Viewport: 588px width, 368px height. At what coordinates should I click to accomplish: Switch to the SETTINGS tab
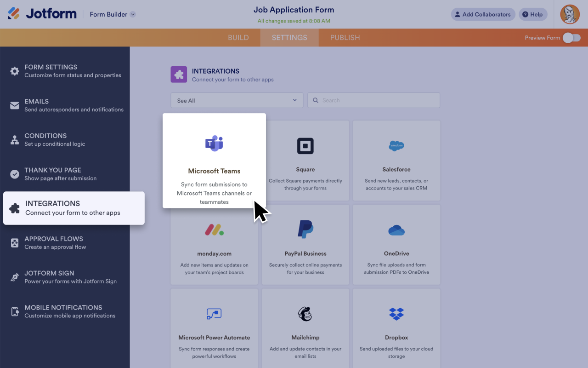(x=289, y=38)
